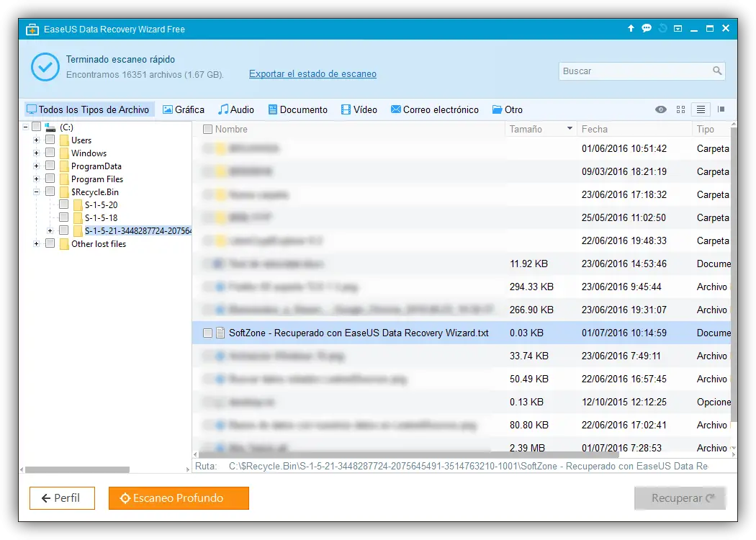Expand the S-1-5-21-3448287724 folder node
756x540 pixels.
pos(50,231)
